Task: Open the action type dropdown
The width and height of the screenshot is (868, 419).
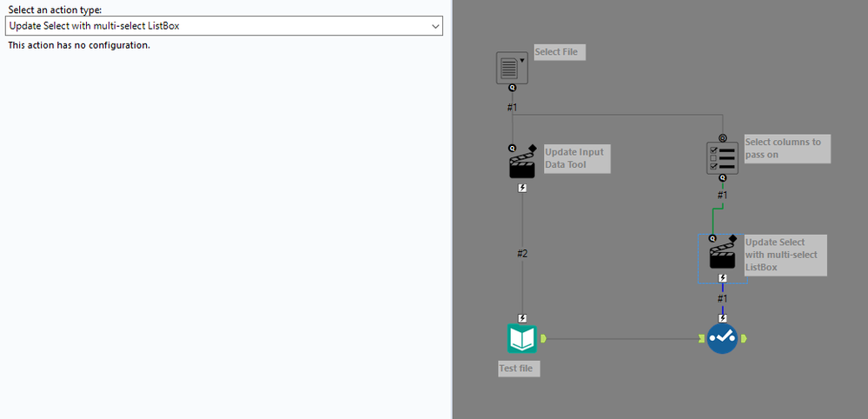Action: [223, 26]
